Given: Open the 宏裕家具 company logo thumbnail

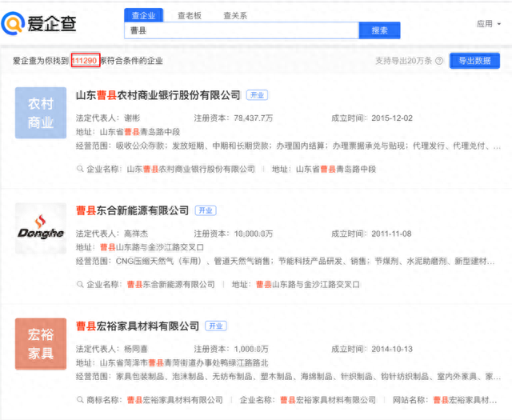Looking at the screenshot, I should coord(41,343).
